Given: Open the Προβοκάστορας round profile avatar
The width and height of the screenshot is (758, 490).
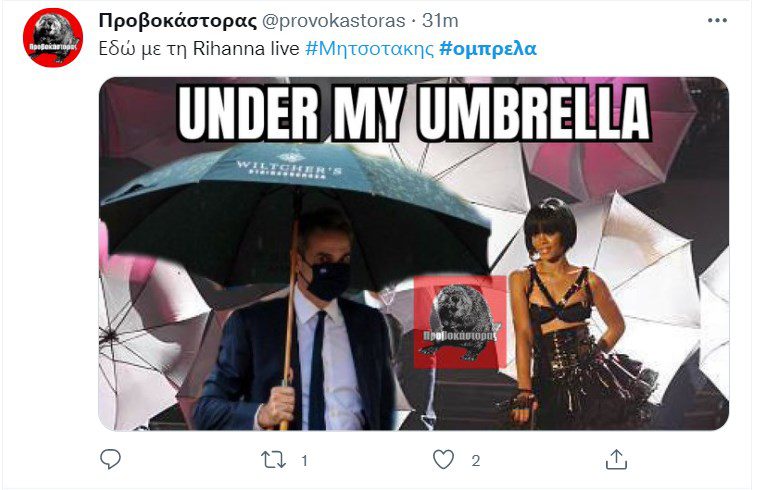Looking at the screenshot, I should coord(53,37).
